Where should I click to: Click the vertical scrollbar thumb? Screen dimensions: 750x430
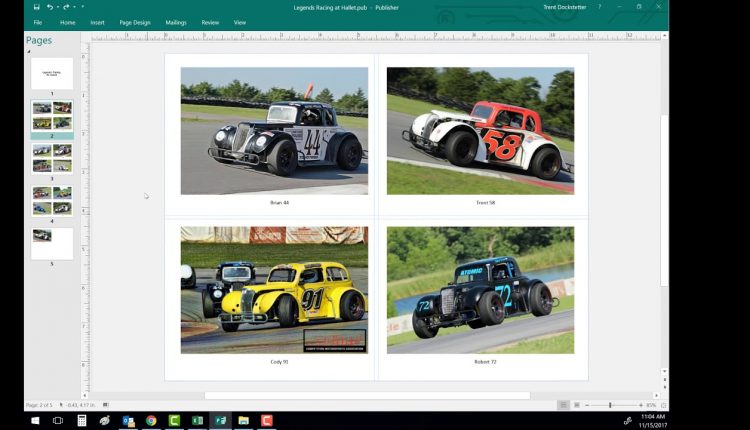(x=664, y=201)
